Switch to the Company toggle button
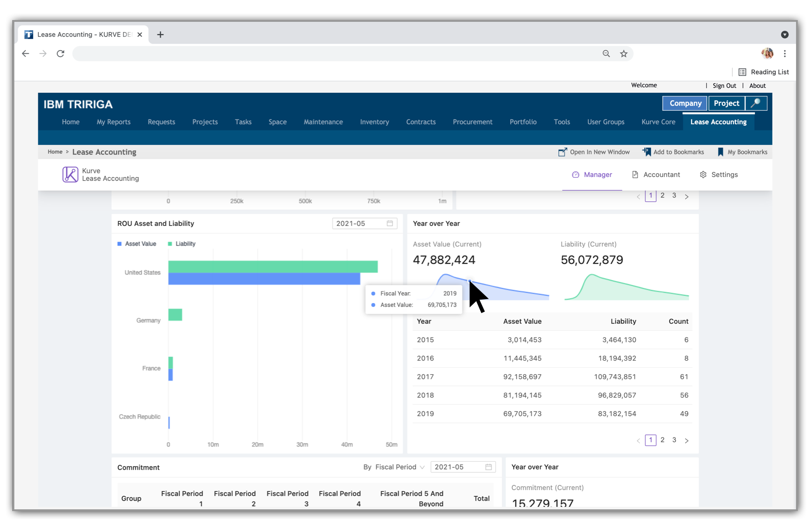Image resolution: width=810 pixels, height=532 pixels. click(x=685, y=103)
